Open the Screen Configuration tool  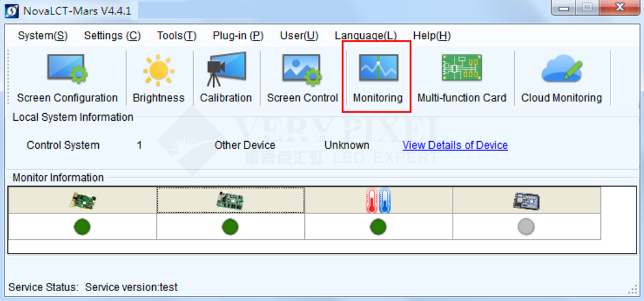(x=67, y=78)
